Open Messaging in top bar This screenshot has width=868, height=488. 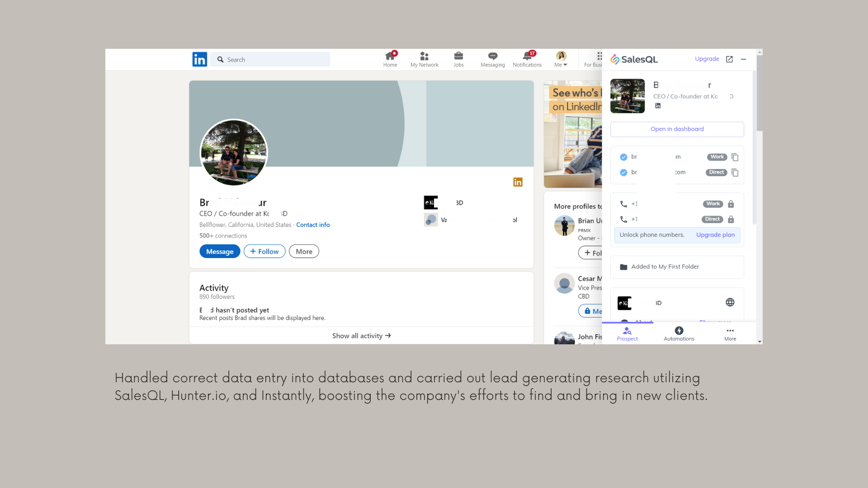(493, 59)
